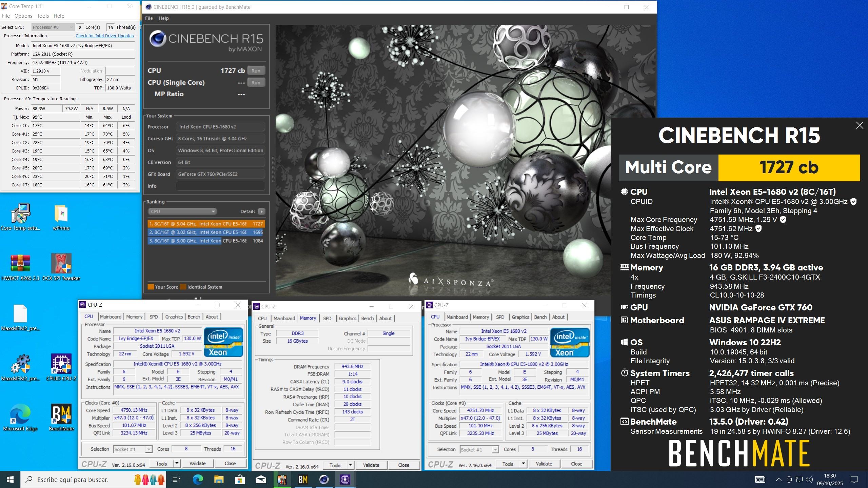
Task: Run the CPU Single Core benchmark
Action: click(256, 83)
